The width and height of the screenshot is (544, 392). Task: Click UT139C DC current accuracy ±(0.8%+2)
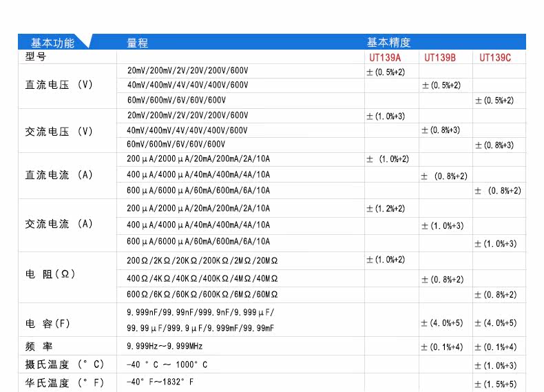click(x=498, y=191)
